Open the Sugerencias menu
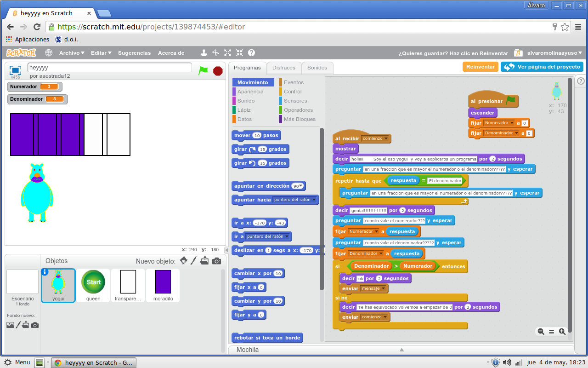This screenshot has width=588, height=368. 134,53
